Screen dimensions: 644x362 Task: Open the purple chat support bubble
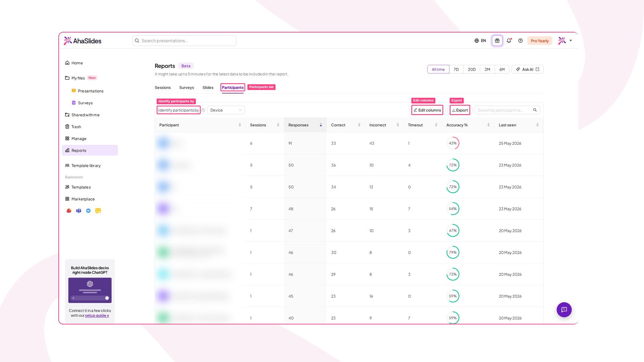[x=564, y=310]
